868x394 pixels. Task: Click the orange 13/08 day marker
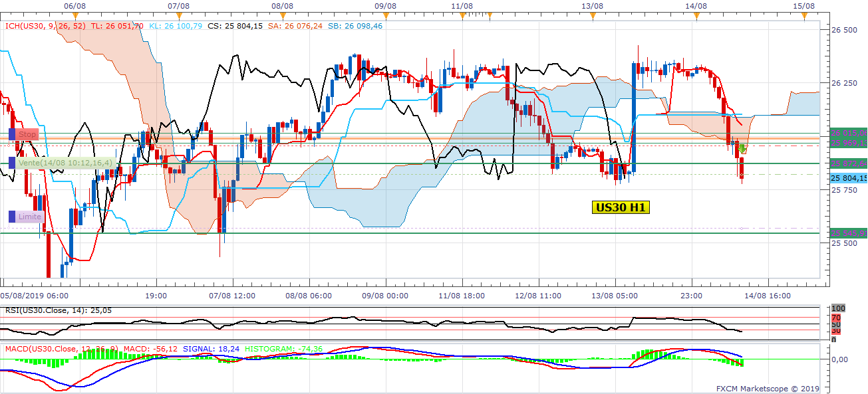(x=593, y=15)
